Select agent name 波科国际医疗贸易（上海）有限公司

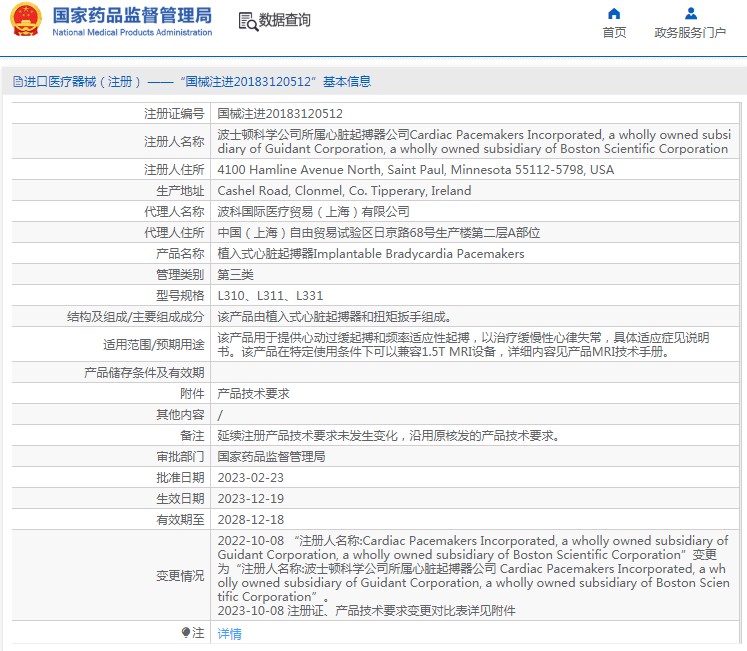[x=313, y=212]
